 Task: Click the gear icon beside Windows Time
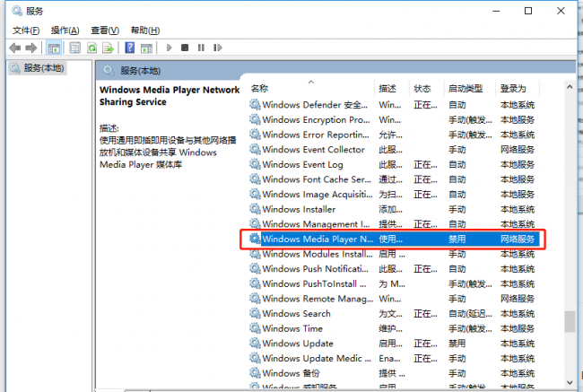(255, 328)
